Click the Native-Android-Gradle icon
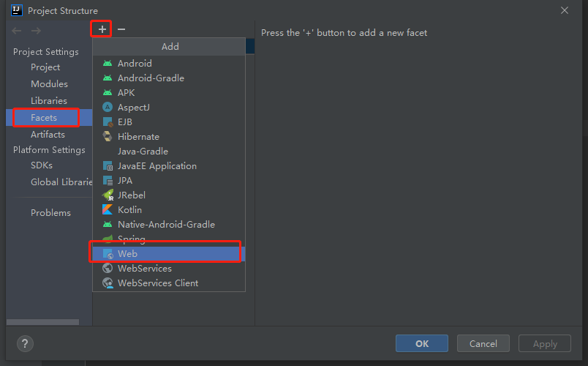 click(108, 225)
